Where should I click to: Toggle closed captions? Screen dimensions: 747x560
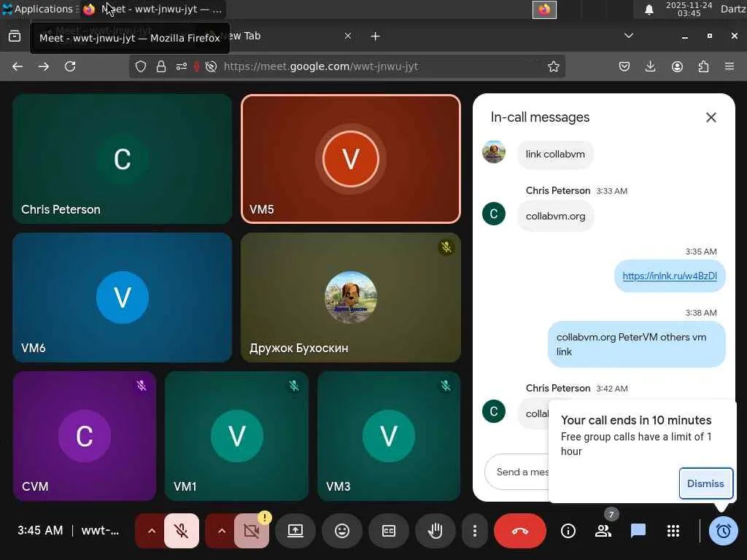coord(389,531)
